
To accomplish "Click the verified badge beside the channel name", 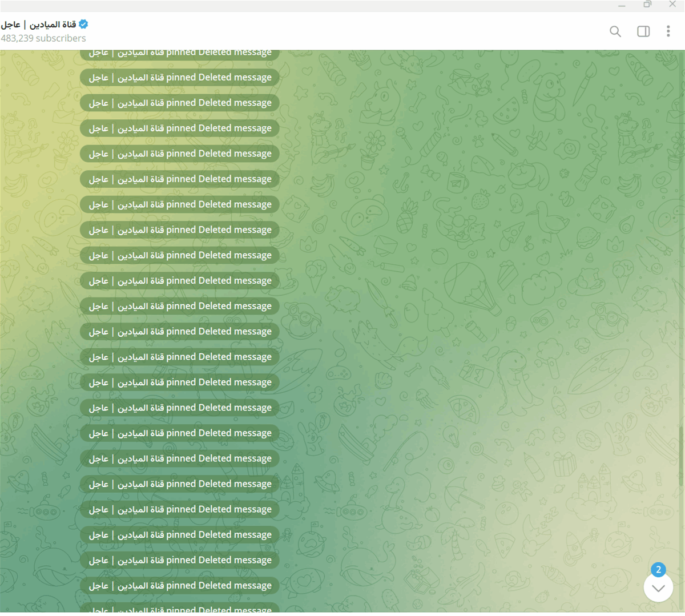I will [x=83, y=24].
